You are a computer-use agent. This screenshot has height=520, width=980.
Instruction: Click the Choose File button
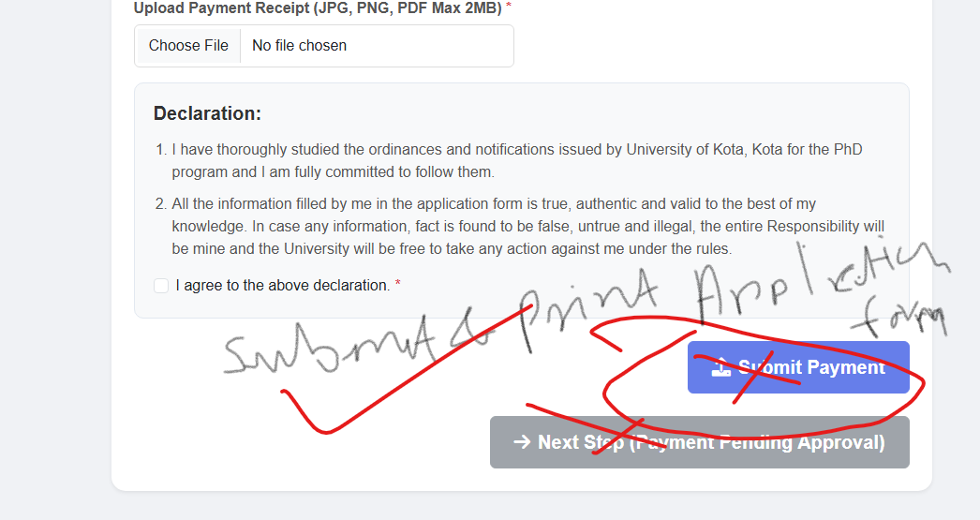[x=188, y=46]
